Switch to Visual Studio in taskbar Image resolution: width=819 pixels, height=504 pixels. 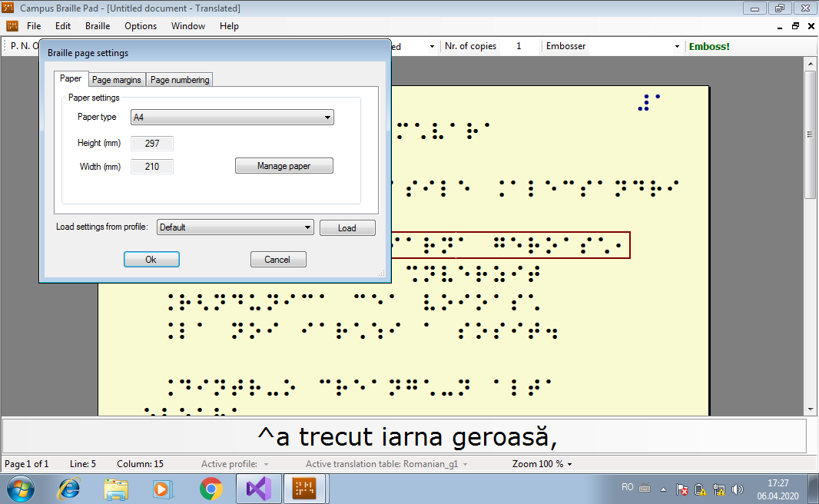[x=259, y=489]
